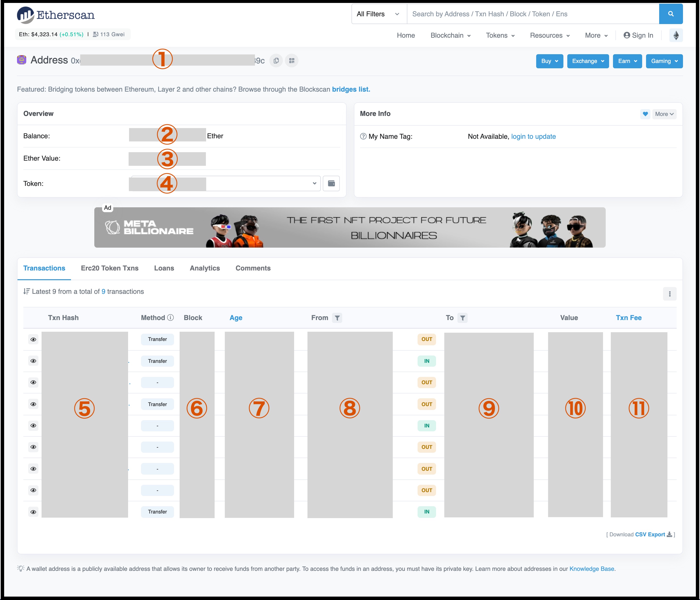This screenshot has width=700, height=600.
Task: Select the Transactions tab
Action: pos(44,268)
